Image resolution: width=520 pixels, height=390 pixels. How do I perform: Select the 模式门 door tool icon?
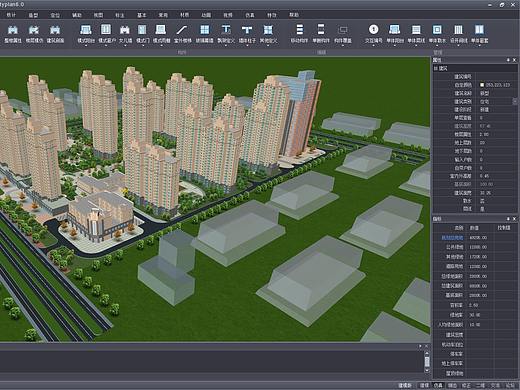(x=142, y=30)
